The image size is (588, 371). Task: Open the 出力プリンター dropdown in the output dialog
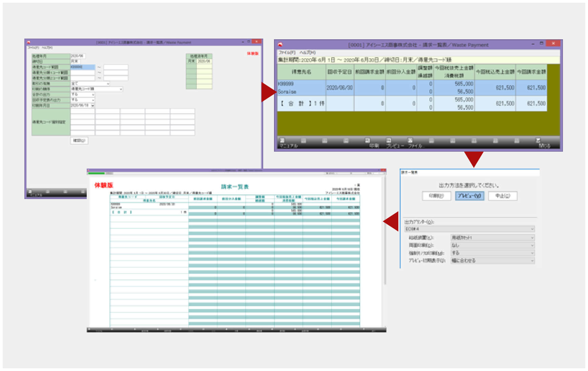point(469,229)
